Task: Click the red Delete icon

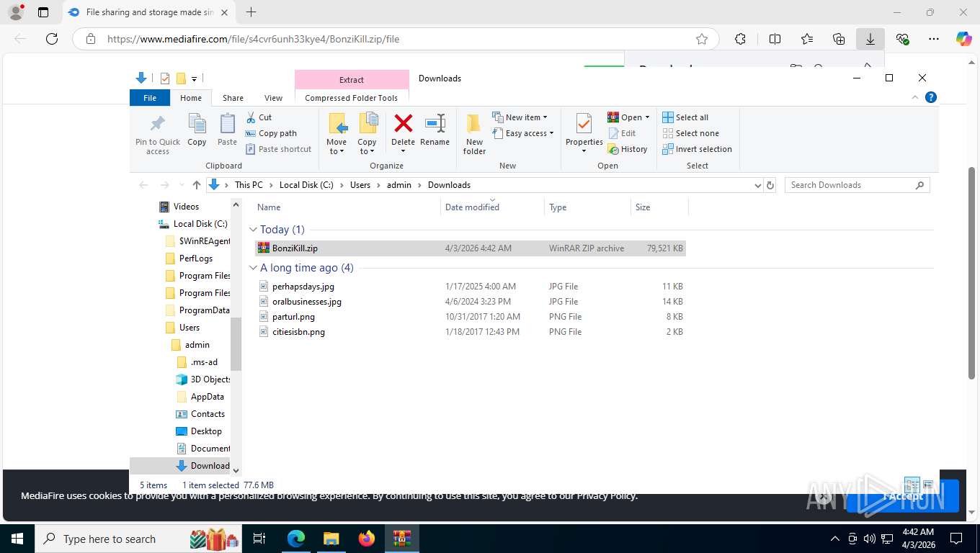Action: 403,123
